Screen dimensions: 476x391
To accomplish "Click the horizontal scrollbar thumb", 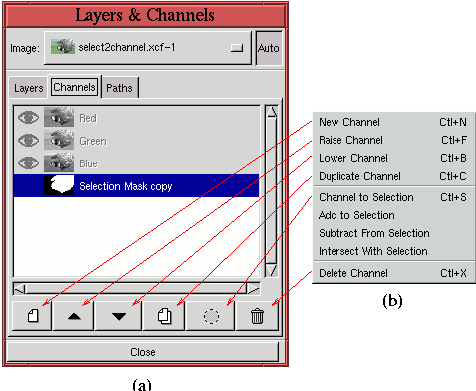I will coord(136,289).
